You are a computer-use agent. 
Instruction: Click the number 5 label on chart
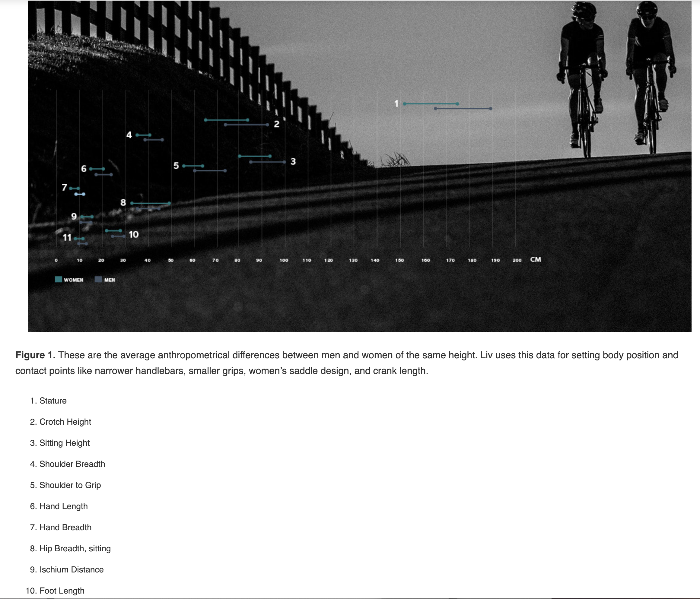pos(176,166)
